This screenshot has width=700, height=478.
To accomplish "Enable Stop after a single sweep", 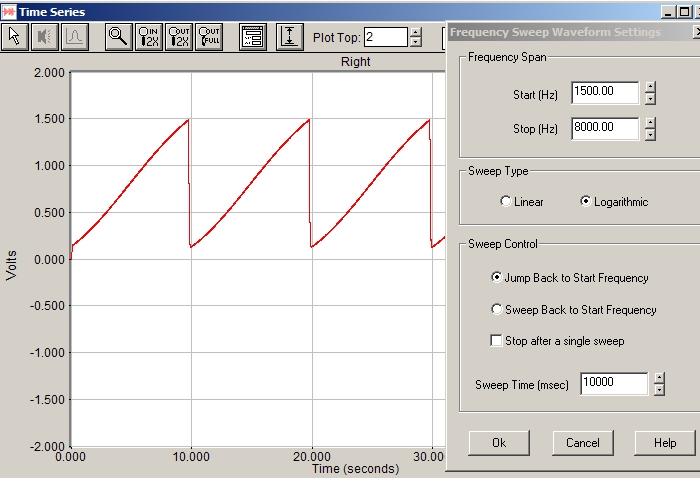I will click(496, 341).
